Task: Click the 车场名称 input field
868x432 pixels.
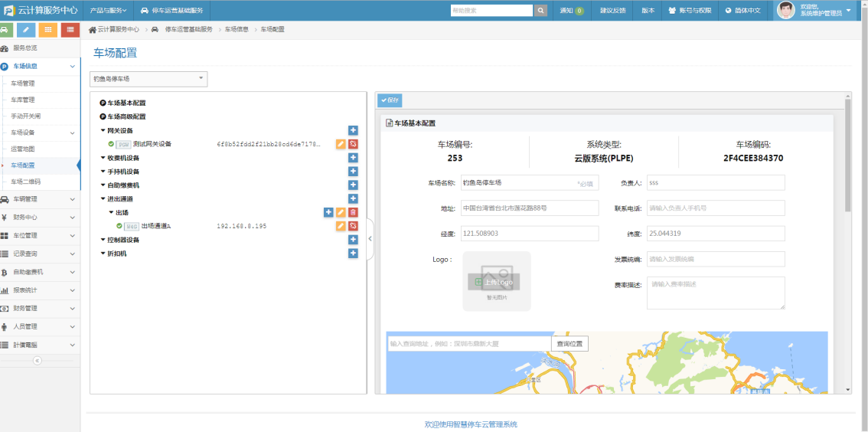Action: [529, 183]
